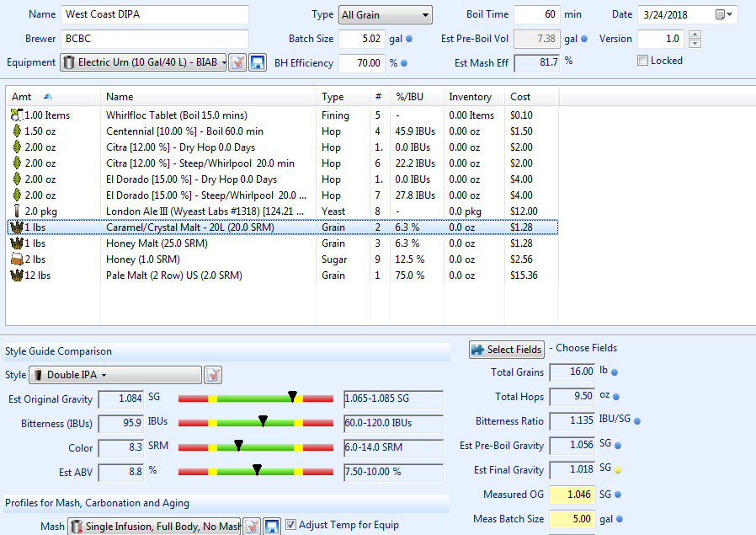Click the yeast vial icon of London Ale III
Viewport: 756px width, 535px height.
pos(17,211)
